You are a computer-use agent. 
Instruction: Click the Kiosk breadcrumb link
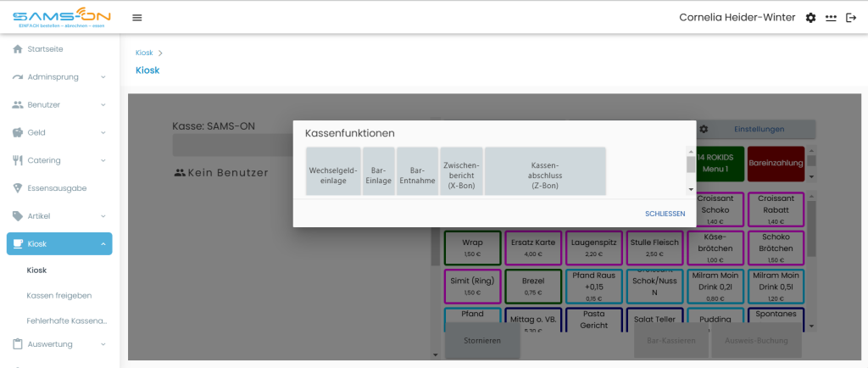click(x=144, y=53)
